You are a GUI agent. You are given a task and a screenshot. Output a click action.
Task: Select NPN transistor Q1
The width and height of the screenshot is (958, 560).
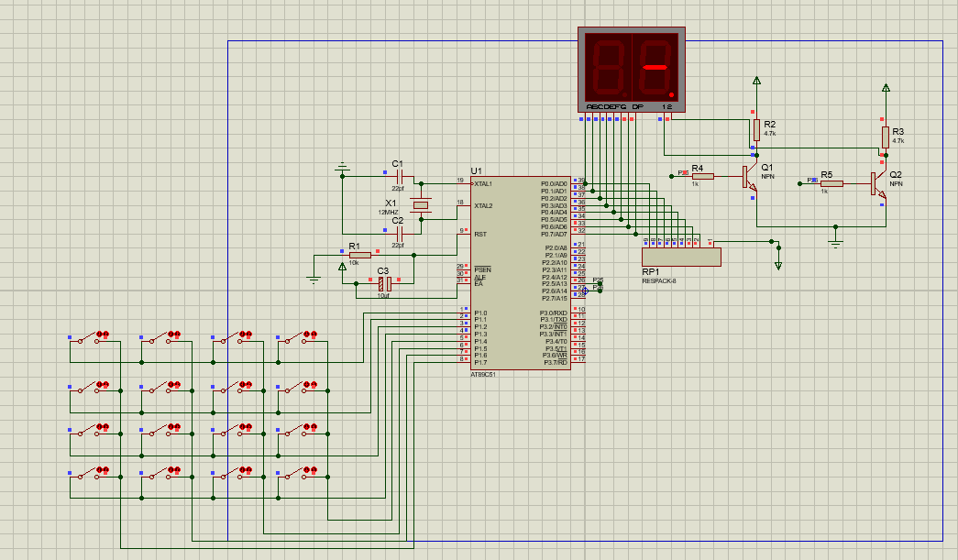tap(750, 177)
